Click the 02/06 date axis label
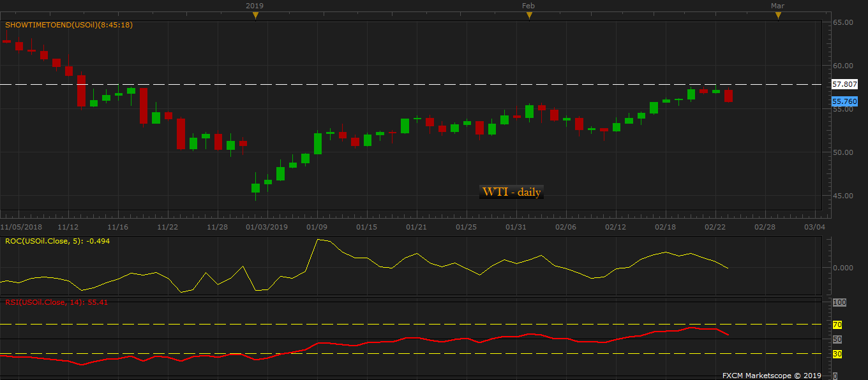Screen dimensions: 868x380 565,226
